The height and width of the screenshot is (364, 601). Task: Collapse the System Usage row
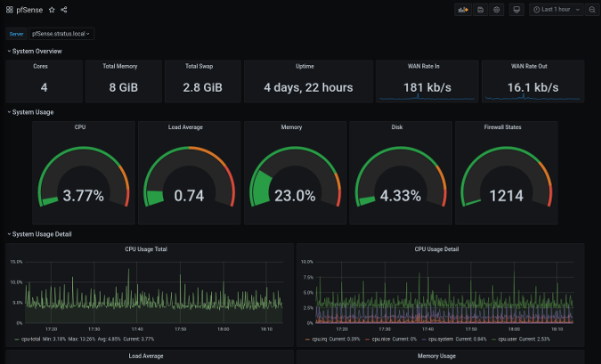pos(34,112)
